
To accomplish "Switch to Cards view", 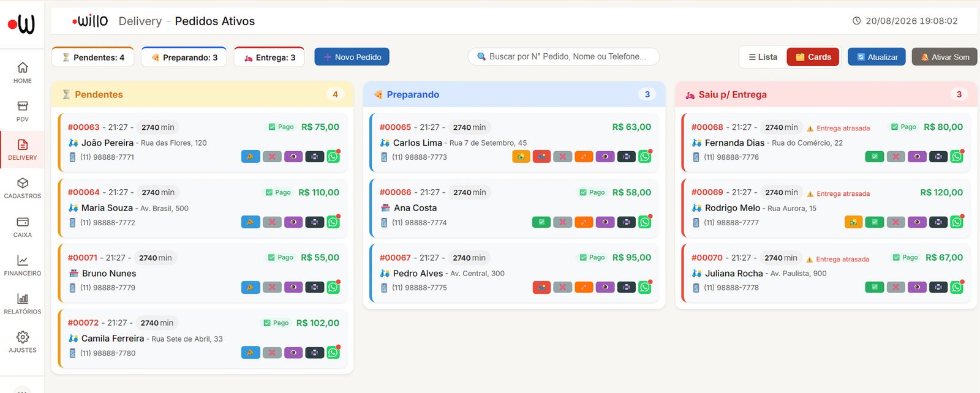I will tap(813, 57).
